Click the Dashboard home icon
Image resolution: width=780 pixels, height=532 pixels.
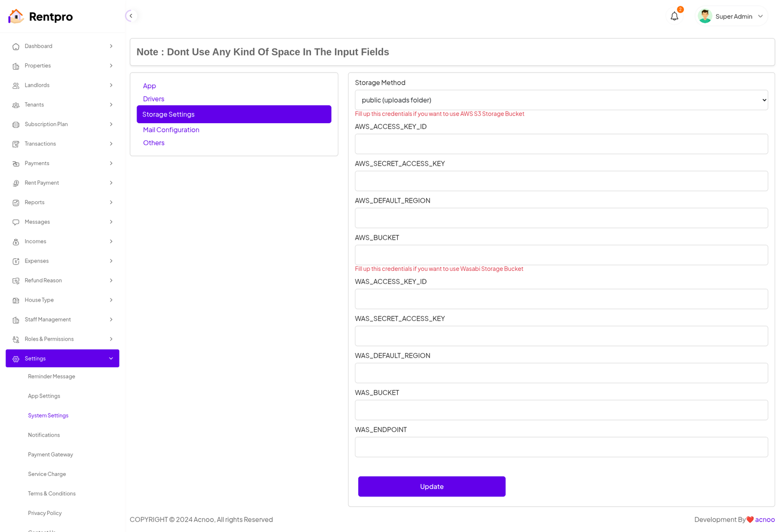16,47
